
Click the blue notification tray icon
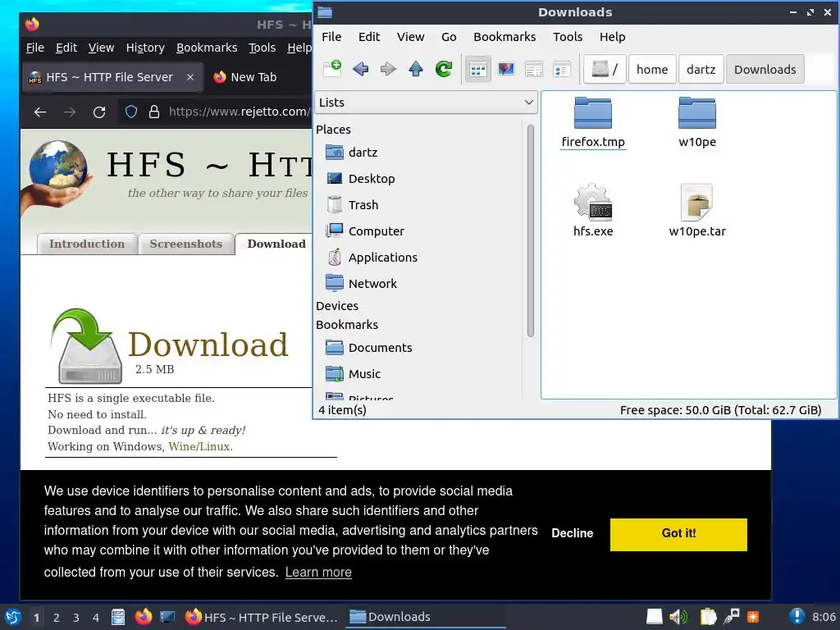[x=797, y=617]
